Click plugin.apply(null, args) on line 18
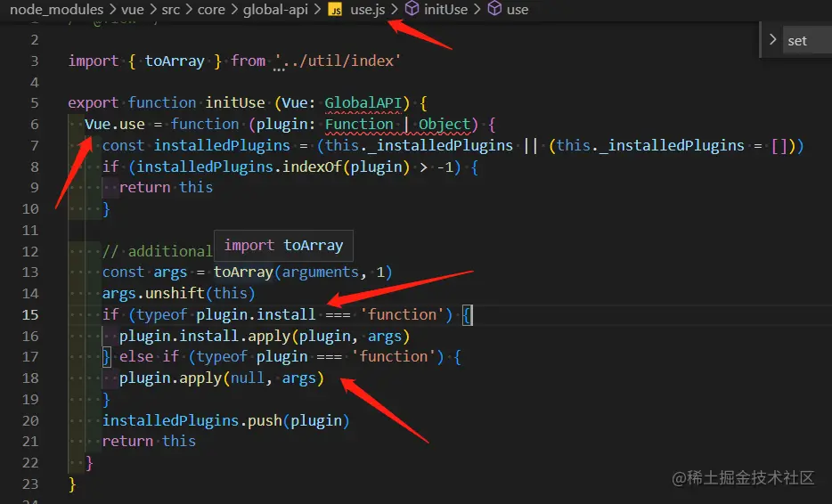This screenshot has width=832, height=504. pyautogui.click(x=221, y=378)
